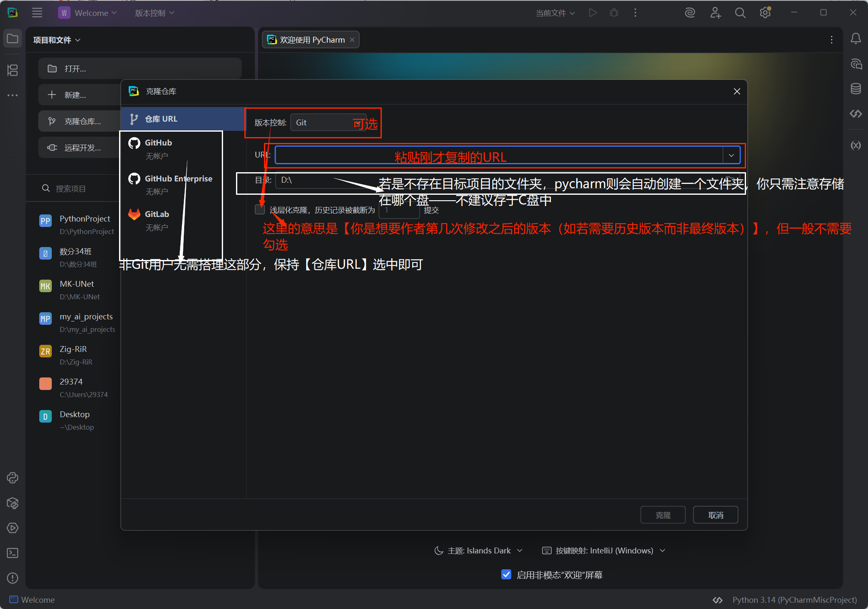Image resolution: width=868 pixels, height=609 pixels.
Task: Click the PyCharm logo in title bar
Action: (13, 13)
